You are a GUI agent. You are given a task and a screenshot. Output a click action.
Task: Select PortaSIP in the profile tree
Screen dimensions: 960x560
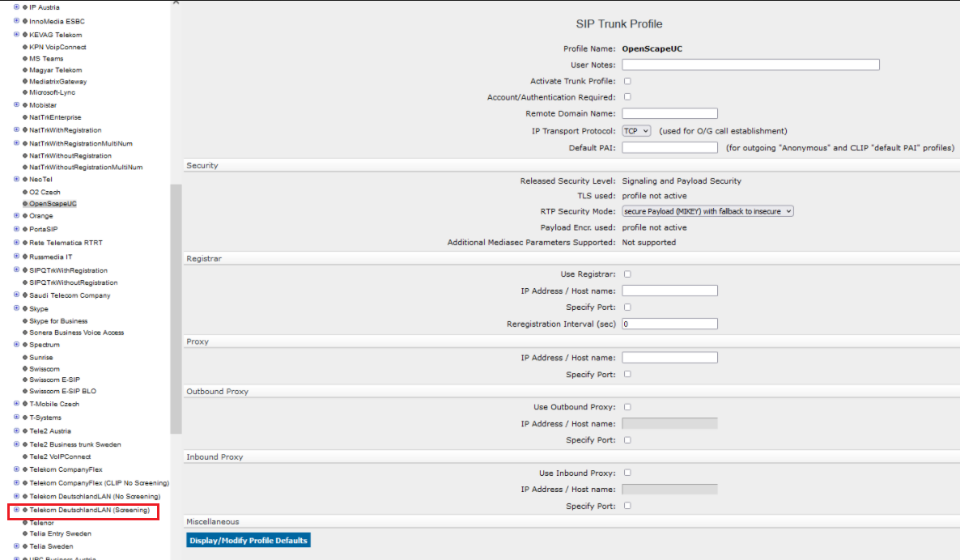coord(44,230)
